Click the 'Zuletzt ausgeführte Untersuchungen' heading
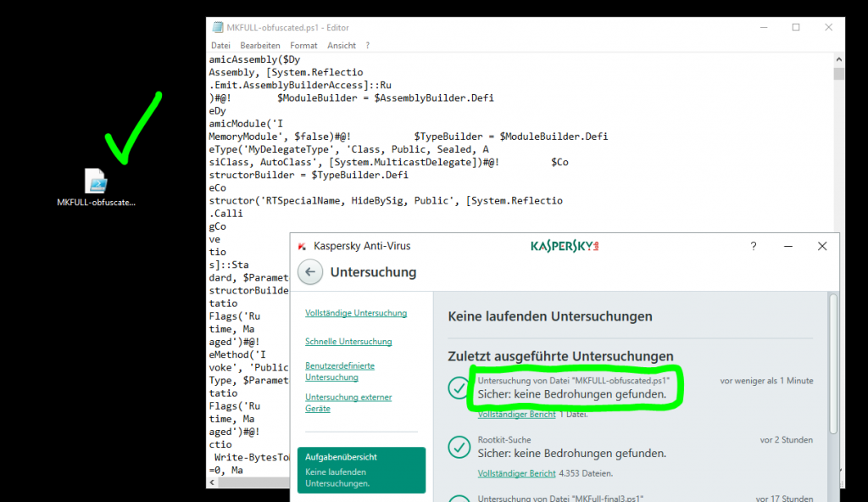Image resolution: width=868 pixels, height=502 pixels. 560,355
